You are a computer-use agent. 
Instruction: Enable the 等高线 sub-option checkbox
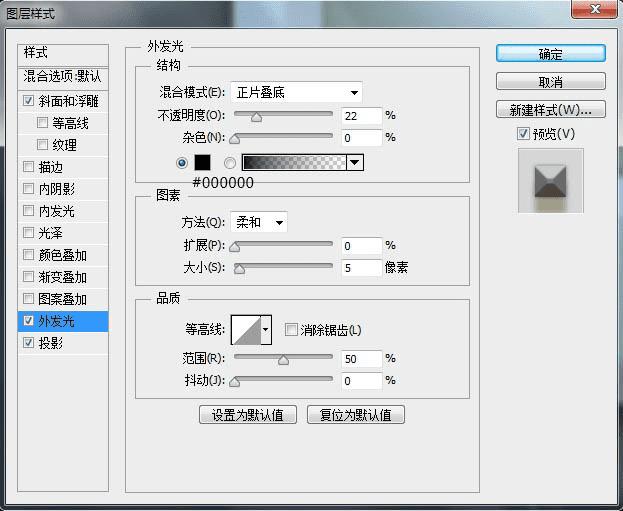(x=42, y=122)
